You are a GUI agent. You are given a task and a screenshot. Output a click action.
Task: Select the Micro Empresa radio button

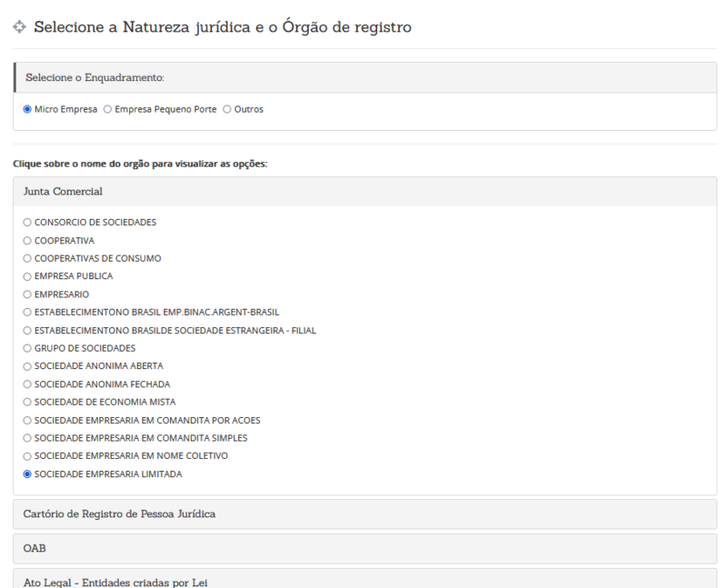[27, 109]
